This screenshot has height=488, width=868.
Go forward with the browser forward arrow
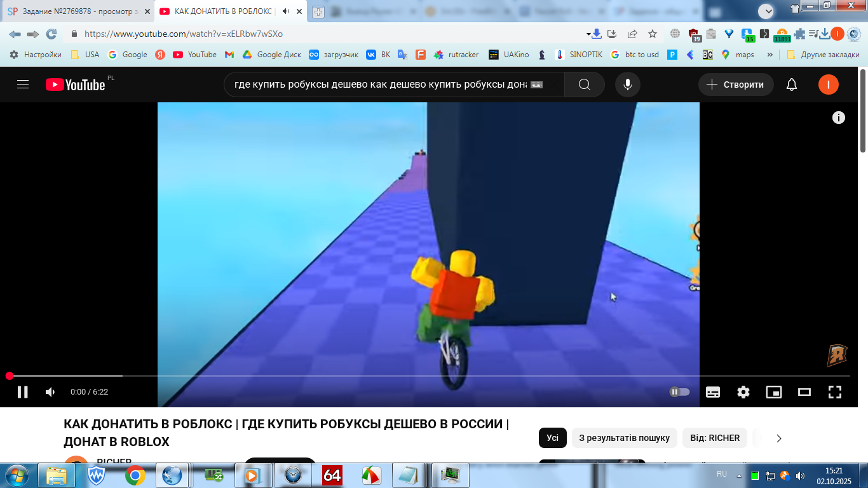(33, 34)
